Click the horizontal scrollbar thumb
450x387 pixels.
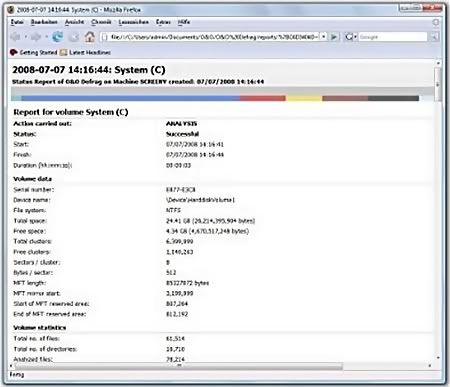179,366
